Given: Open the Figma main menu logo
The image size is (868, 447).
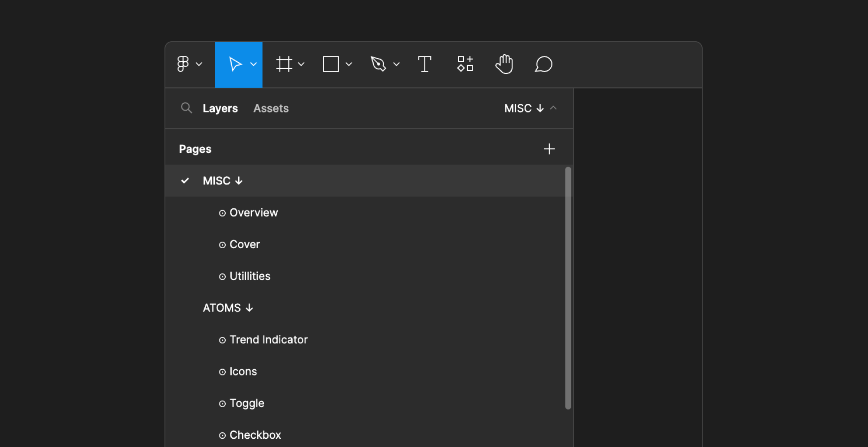Looking at the screenshot, I should pos(183,64).
